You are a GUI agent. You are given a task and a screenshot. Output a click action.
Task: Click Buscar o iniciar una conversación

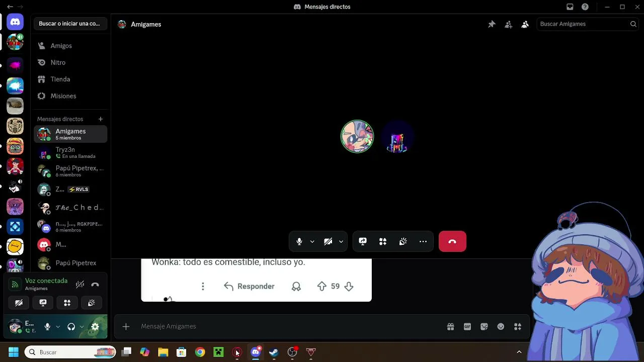pos(69,24)
